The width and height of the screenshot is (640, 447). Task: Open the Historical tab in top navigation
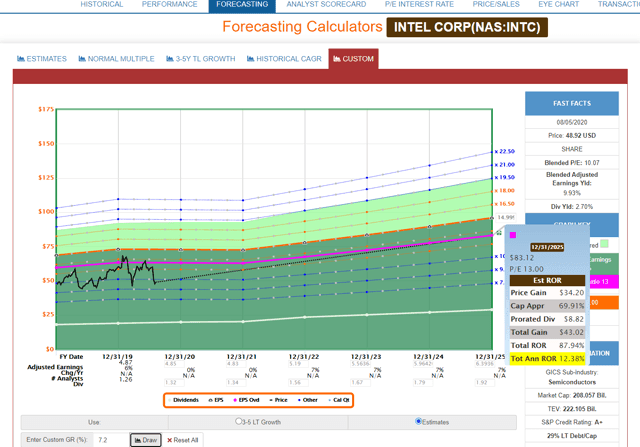click(x=101, y=5)
